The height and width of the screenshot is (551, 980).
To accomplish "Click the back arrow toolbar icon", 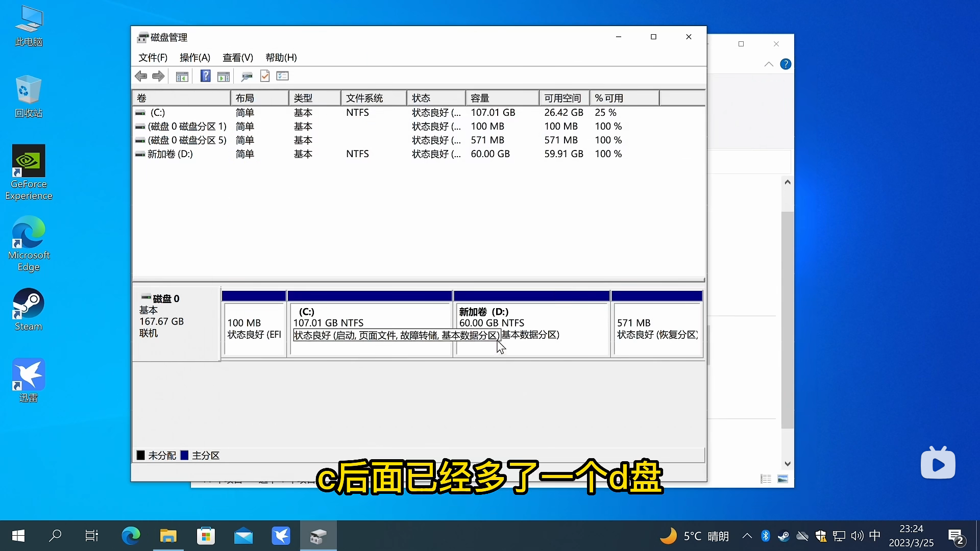I will pyautogui.click(x=141, y=77).
